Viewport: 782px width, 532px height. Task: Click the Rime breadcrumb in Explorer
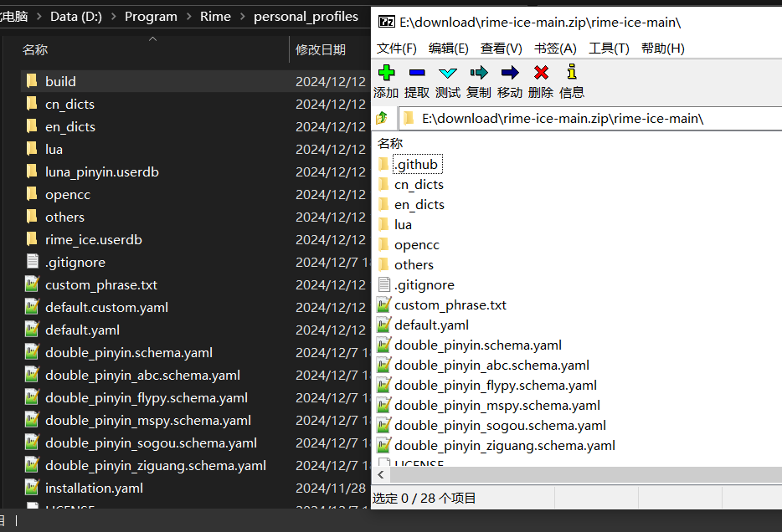click(x=215, y=17)
